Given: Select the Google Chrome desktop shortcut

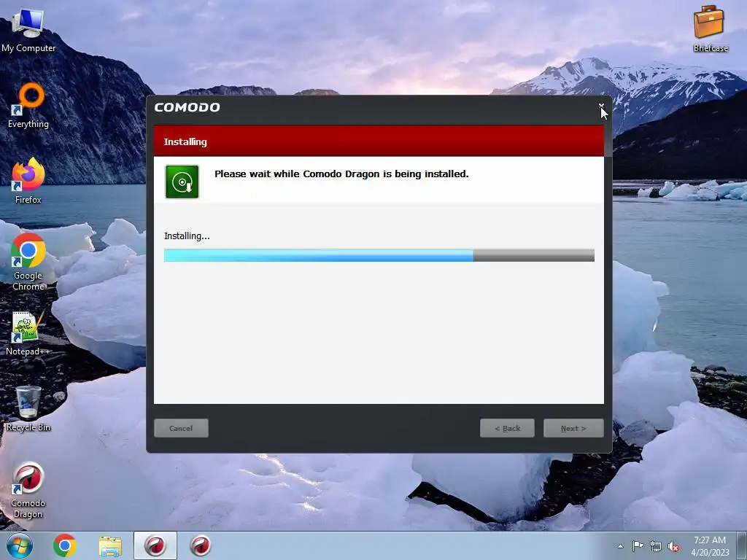Looking at the screenshot, I should [28, 262].
